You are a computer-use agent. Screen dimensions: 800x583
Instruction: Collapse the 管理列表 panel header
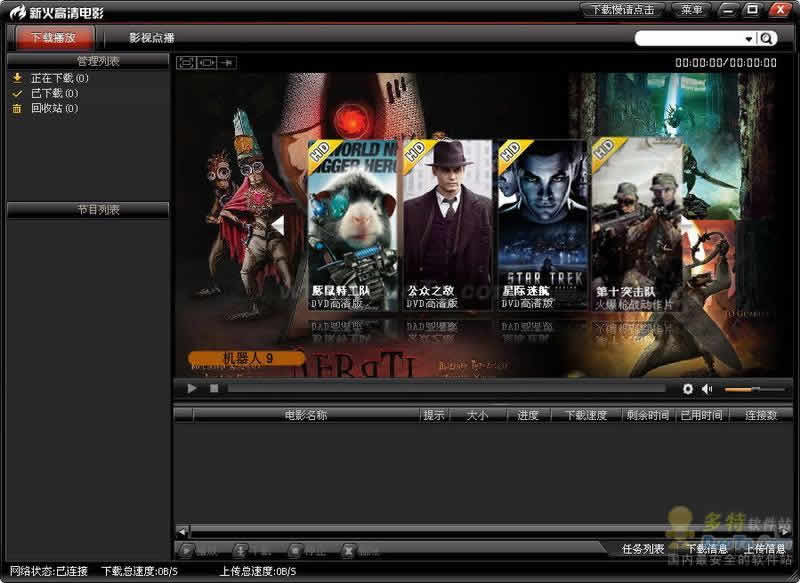88,61
